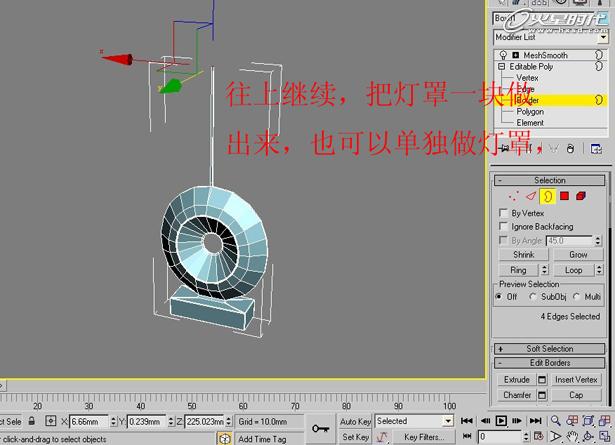This screenshot has width=615, height=445.
Task: Click the Ring spinner arrows
Action: (543, 270)
